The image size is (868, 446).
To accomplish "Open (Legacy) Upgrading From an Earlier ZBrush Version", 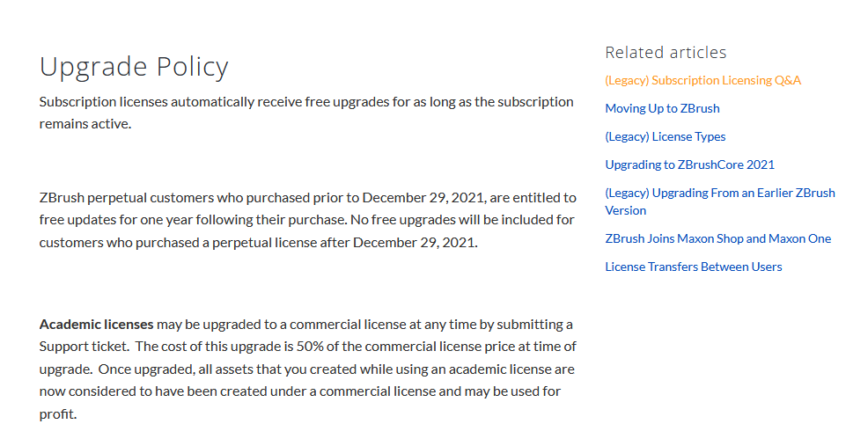I will [719, 201].
